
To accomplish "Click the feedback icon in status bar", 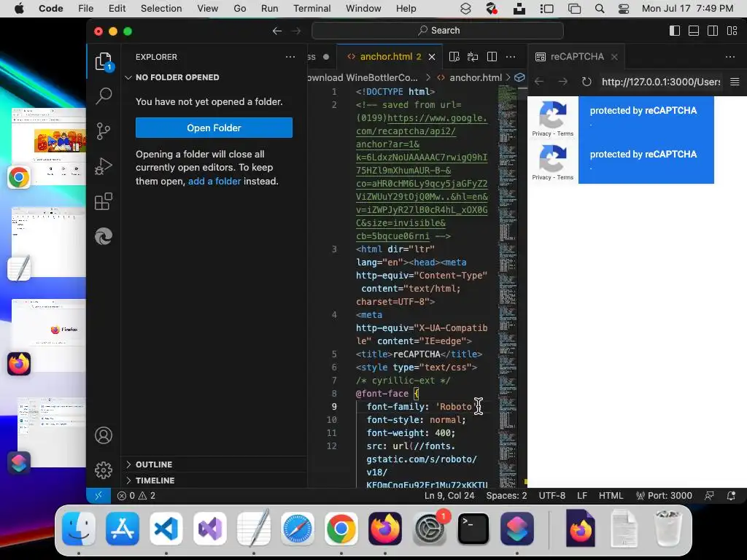I will coord(709,496).
